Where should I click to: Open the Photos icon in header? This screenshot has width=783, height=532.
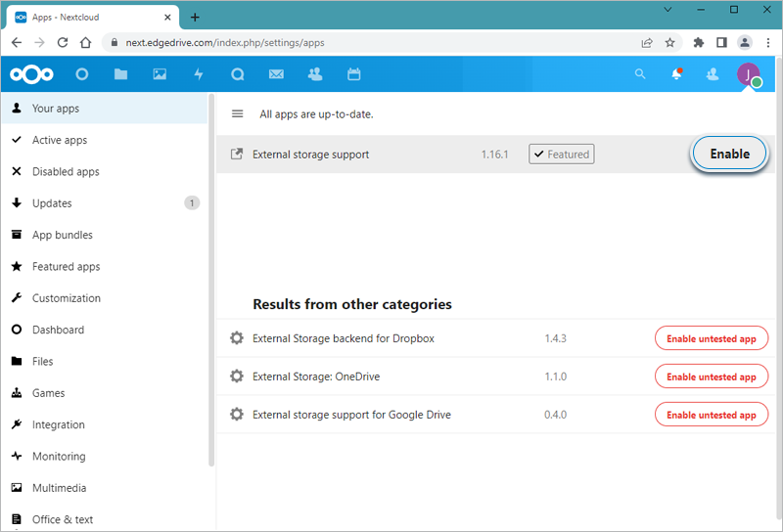point(160,74)
